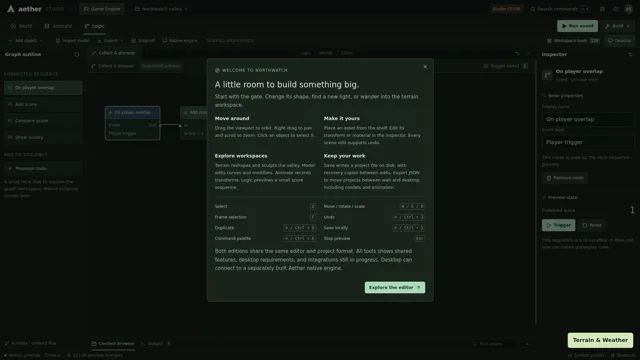Edit the Event label field Player trigger

tap(588, 142)
